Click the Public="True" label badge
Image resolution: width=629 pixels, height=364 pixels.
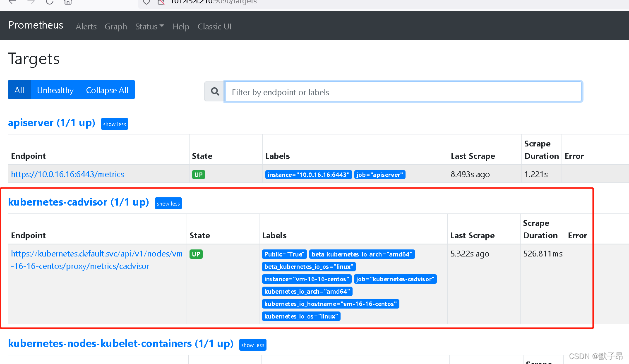284,254
